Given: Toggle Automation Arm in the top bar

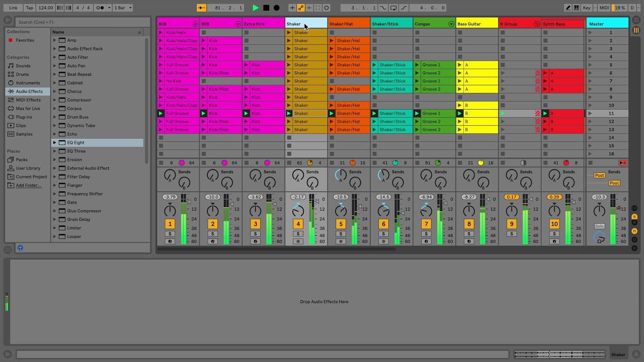Looking at the screenshot, I should pyautogui.click(x=300, y=8).
